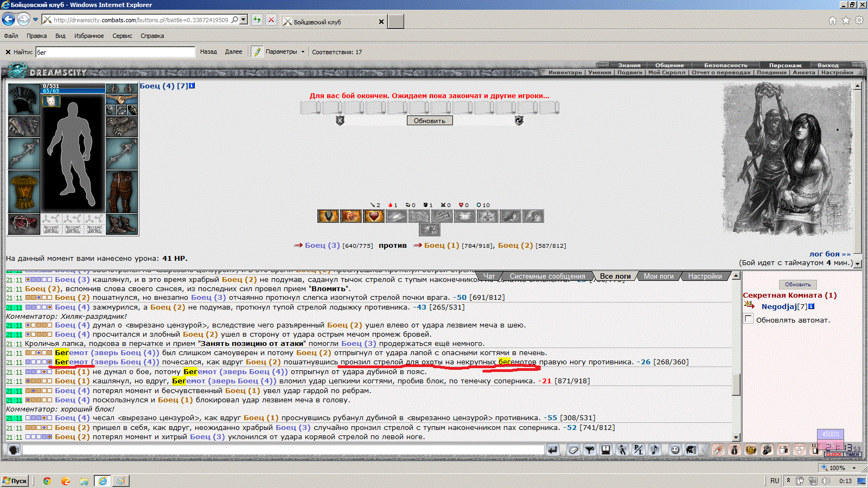Send the chat message with the arrow icon
Screen dimensions: 868x488
(x=553, y=450)
